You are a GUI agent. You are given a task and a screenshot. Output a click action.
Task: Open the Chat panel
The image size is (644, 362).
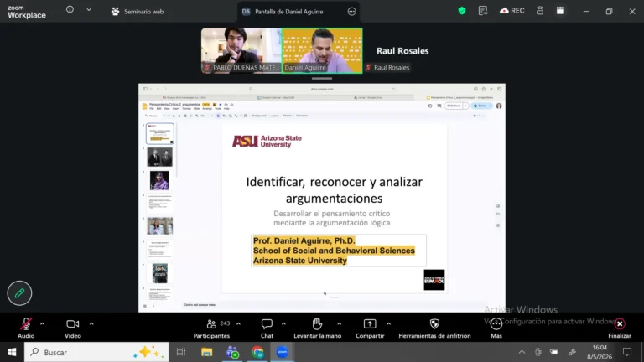click(x=267, y=328)
